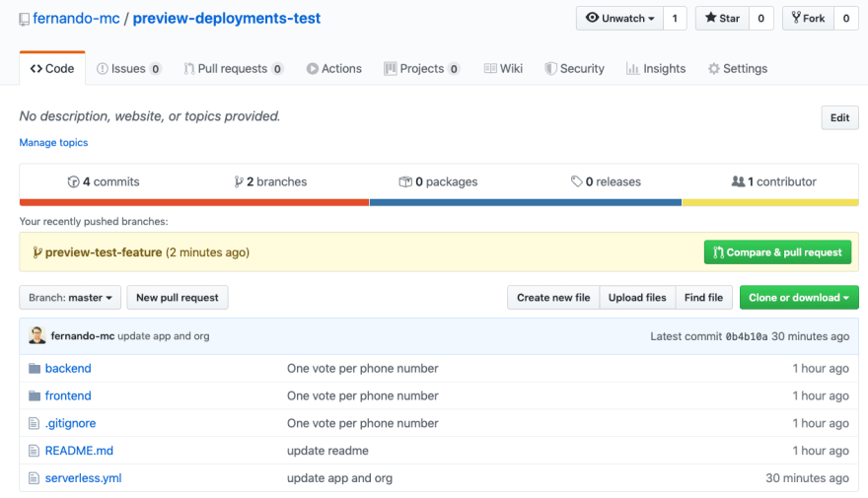The width and height of the screenshot is (868, 498).
Task: Open the stargazers count next to Star
Action: click(761, 19)
